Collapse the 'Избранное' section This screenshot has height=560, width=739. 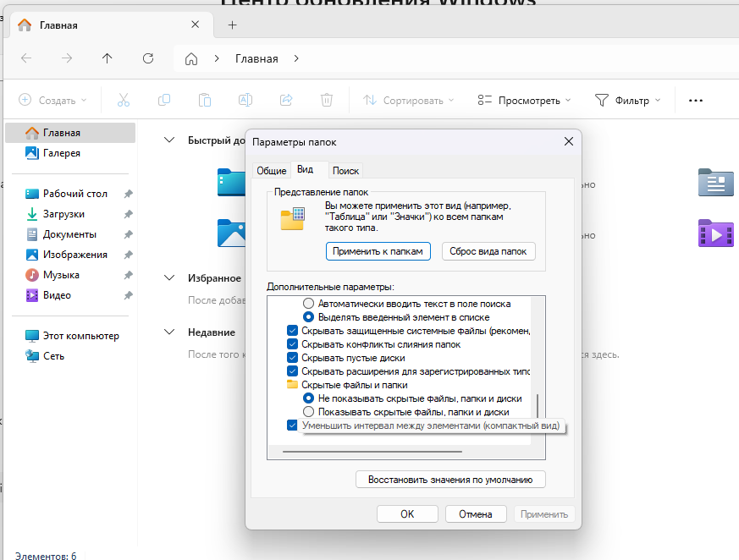pyautogui.click(x=170, y=277)
